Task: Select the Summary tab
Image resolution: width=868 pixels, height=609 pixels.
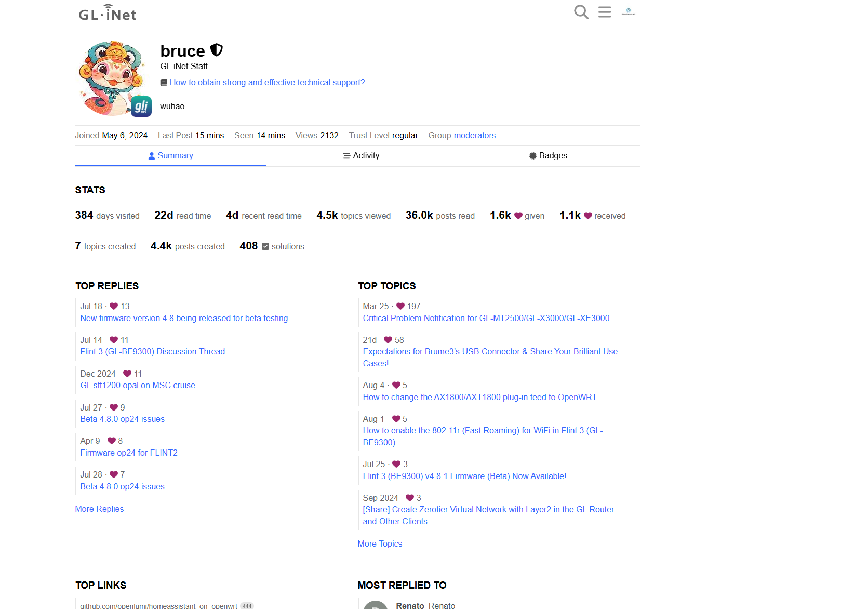Action: tap(170, 156)
